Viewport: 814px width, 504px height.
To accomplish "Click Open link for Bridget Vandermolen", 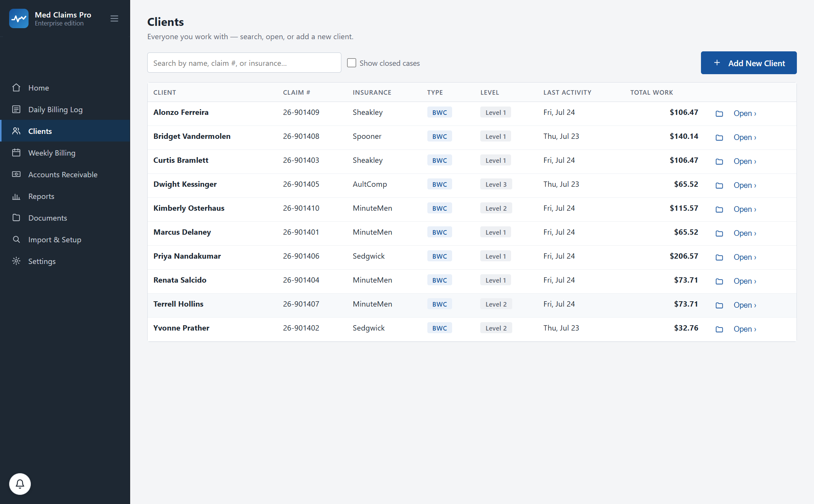I will coord(745,137).
